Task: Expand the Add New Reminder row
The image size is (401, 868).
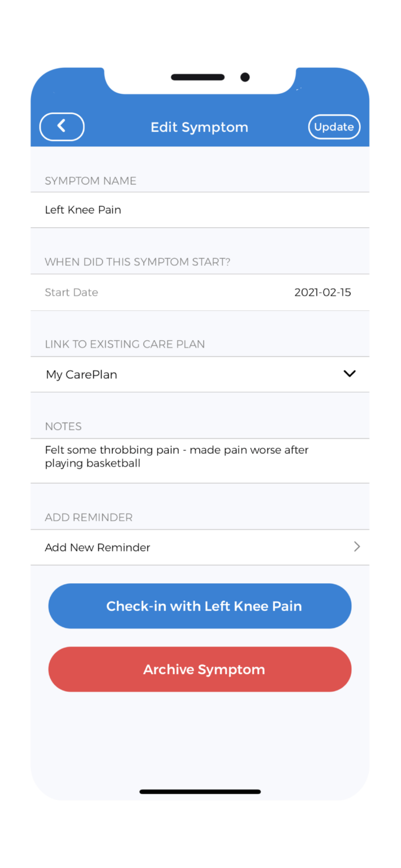Action: 199,546
